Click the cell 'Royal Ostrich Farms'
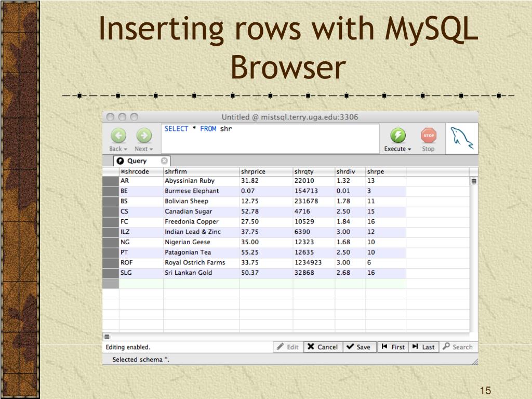 [x=202, y=262]
